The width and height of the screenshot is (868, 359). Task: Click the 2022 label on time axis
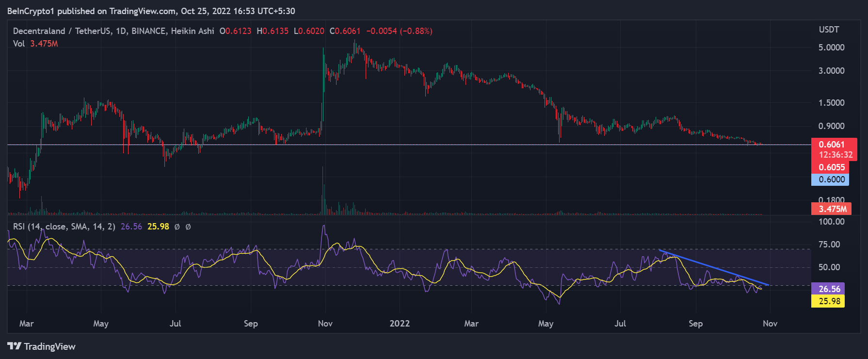(400, 324)
